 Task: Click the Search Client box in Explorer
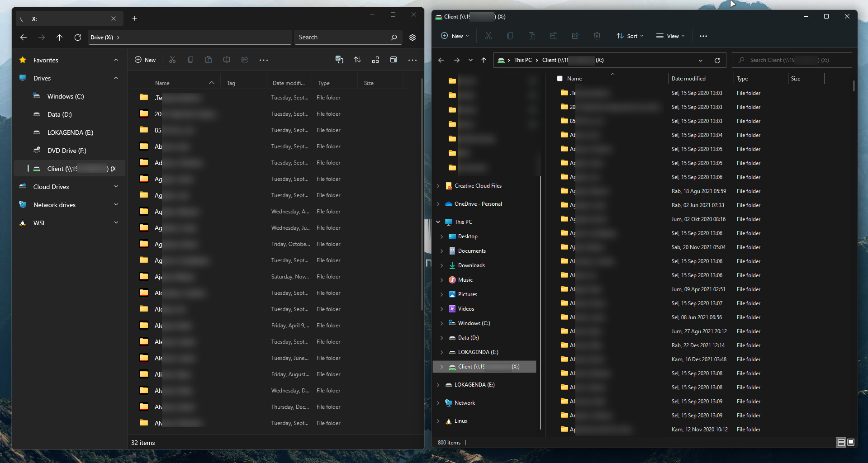click(792, 60)
